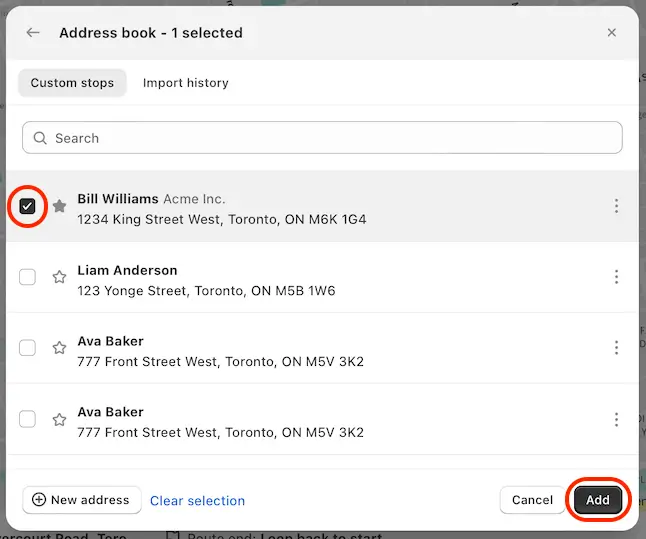Open the three-dot menu for Liam Anderson
This screenshot has height=539, width=646.
pyautogui.click(x=616, y=277)
